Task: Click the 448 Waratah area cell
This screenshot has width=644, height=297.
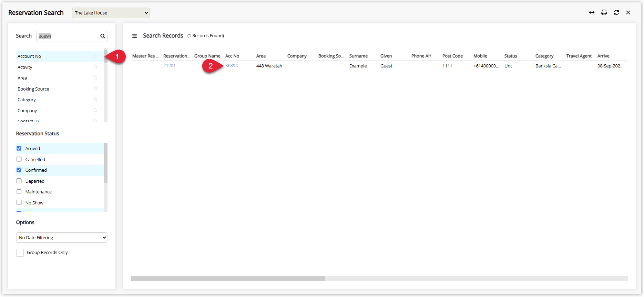Action: click(x=270, y=66)
